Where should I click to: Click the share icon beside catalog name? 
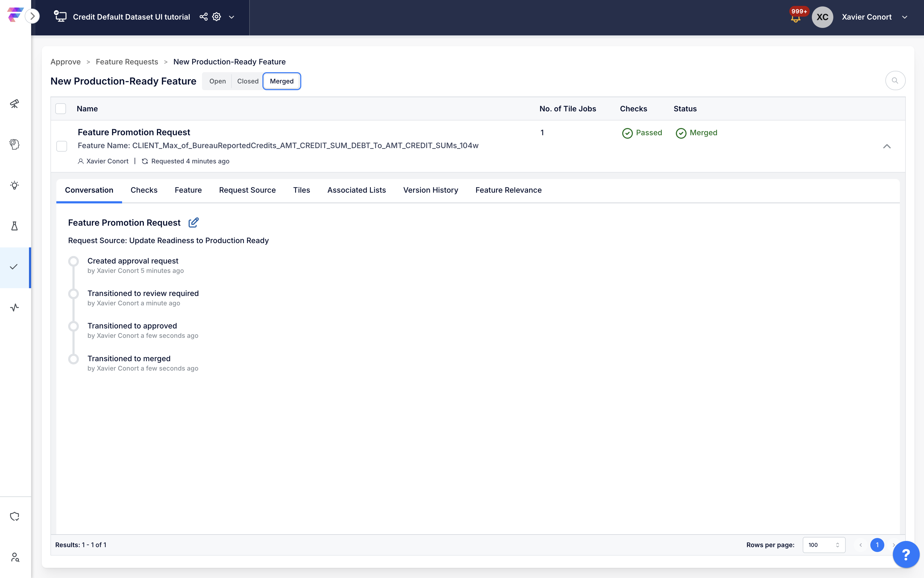pos(203,17)
